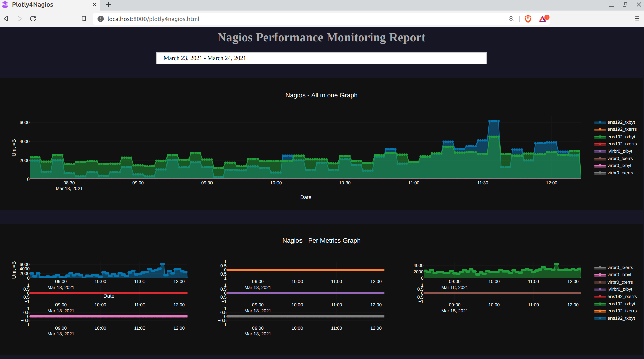Click the pink virbr0_rxbyt line subplot
The image size is (644, 359).
(x=109, y=316)
